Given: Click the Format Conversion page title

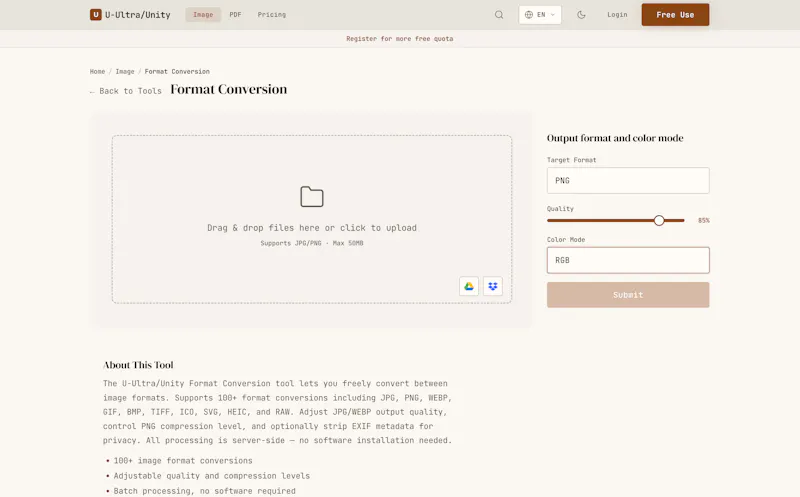Looking at the screenshot, I should tap(229, 89).
